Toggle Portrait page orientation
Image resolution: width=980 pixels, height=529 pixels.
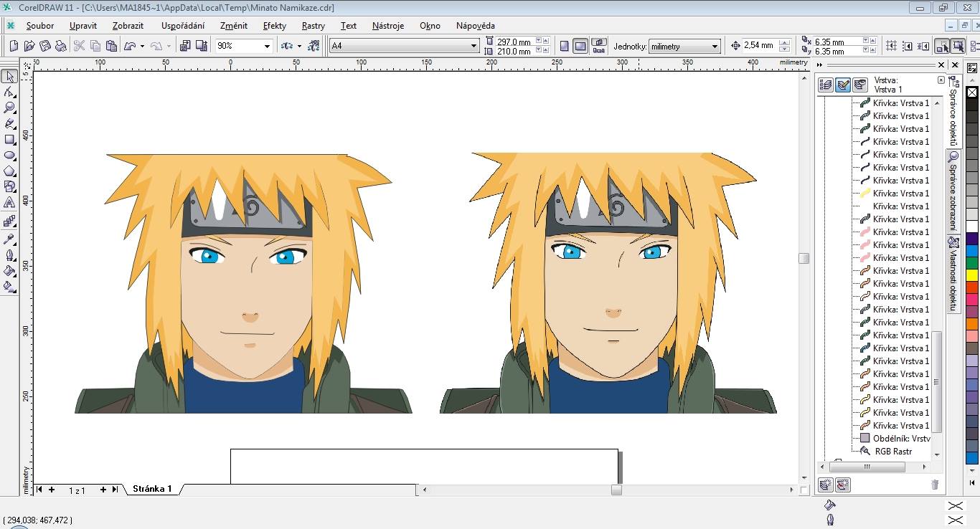(x=565, y=46)
